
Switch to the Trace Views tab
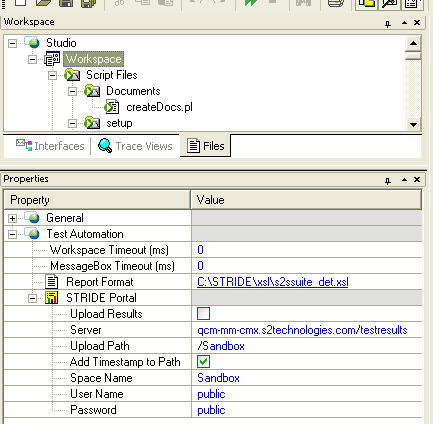coord(135,146)
